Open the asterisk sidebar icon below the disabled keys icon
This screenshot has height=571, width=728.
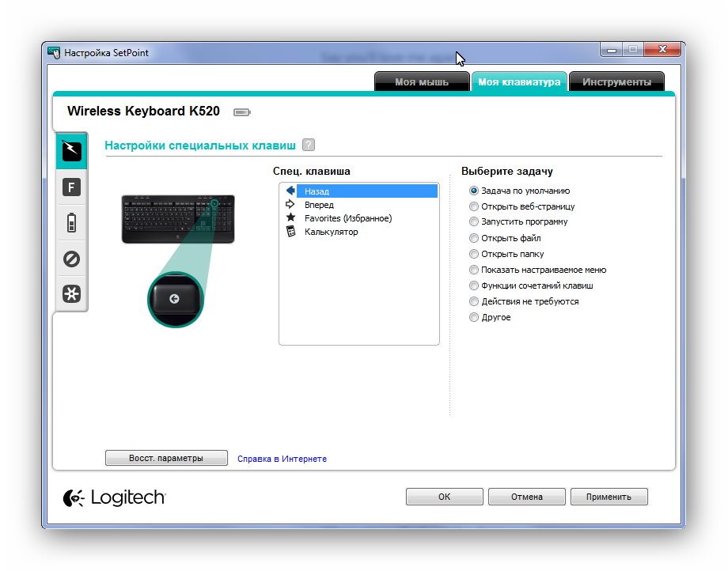(71, 293)
